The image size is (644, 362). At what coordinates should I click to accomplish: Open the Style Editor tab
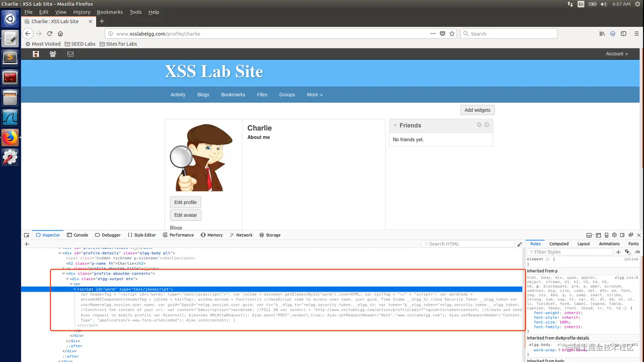[x=142, y=235]
